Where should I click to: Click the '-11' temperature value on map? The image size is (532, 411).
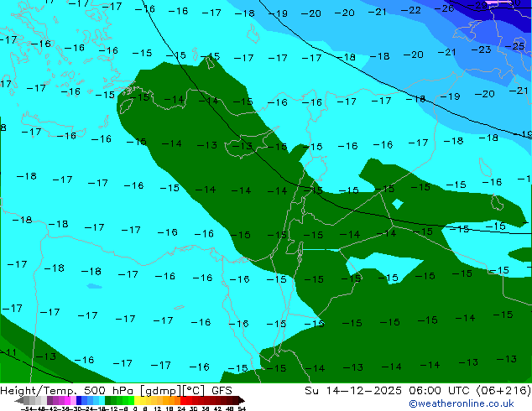8,352
